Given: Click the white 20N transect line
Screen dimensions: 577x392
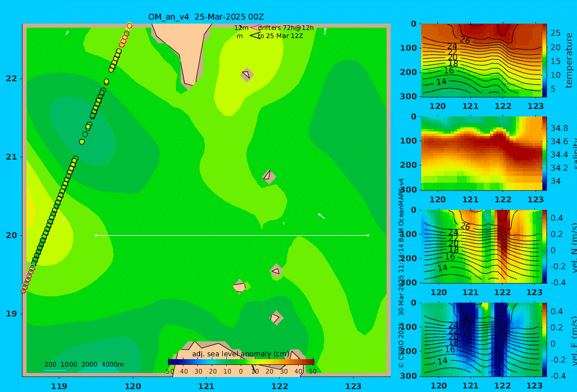Looking at the screenshot, I should pyautogui.click(x=232, y=235).
